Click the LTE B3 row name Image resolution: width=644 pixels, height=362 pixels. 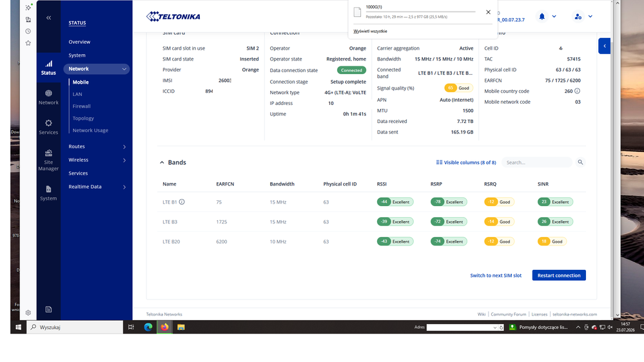[170, 222]
